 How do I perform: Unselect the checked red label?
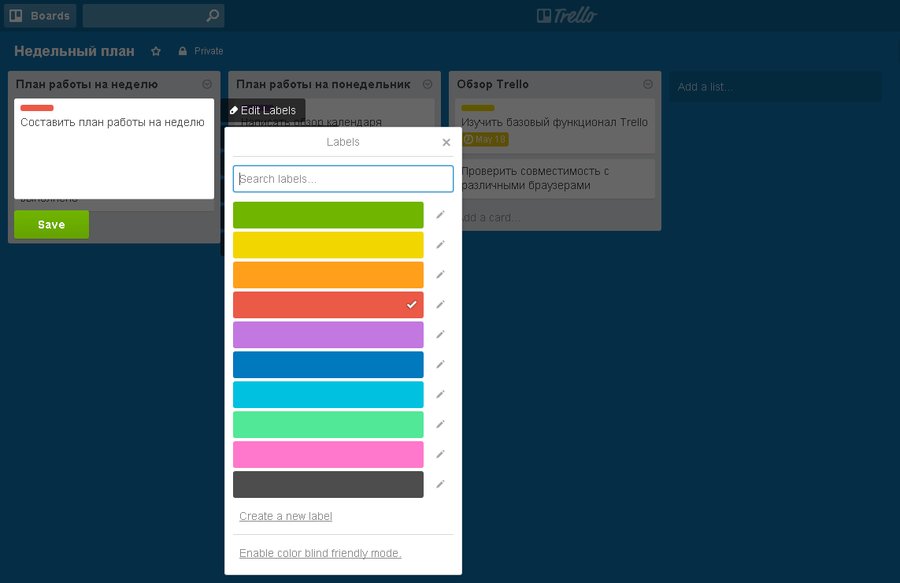click(328, 305)
